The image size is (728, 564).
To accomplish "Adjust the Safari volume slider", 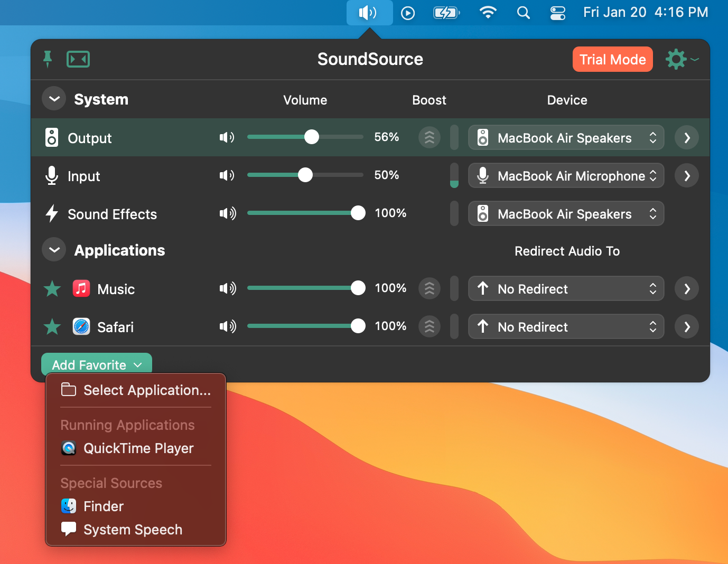I will click(306, 326).
